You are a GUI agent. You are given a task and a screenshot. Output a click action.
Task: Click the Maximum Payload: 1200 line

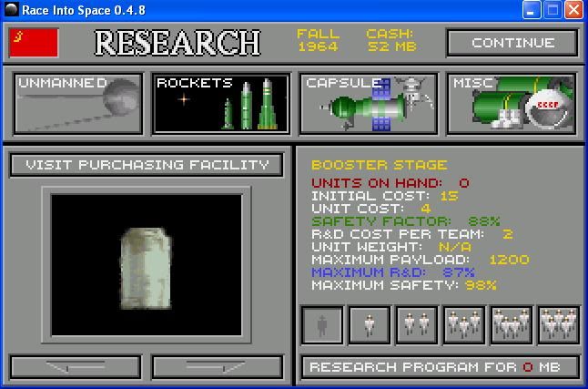[x=421, y=260]
